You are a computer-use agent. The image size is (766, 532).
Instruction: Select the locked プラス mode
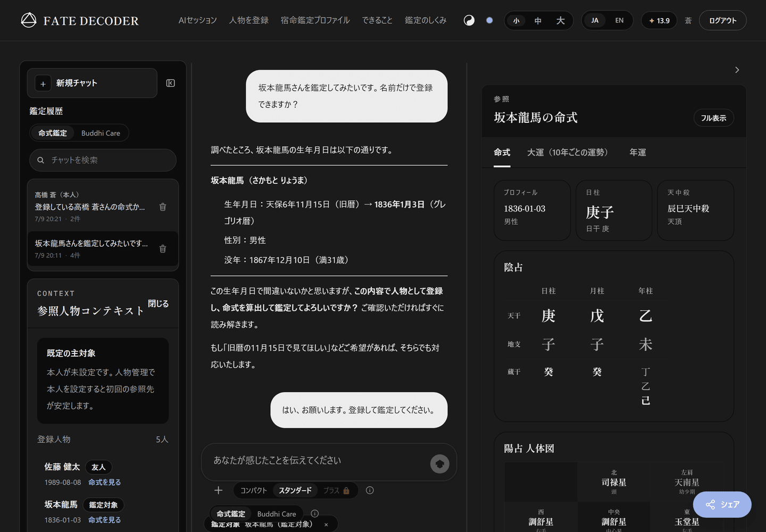tap(337, 490)
